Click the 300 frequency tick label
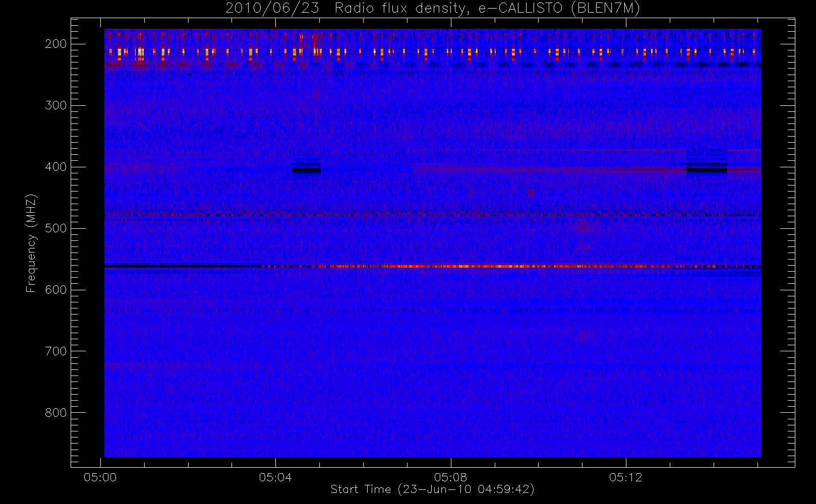Image resolution: width=816 pixels, height=504 pixels. pos(55,105)
